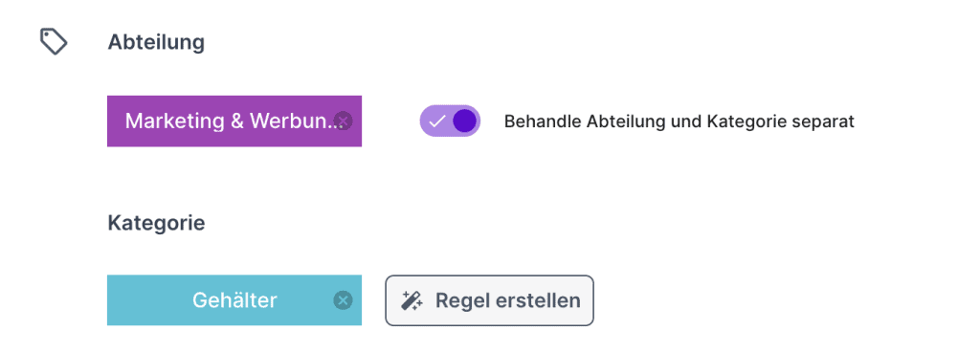This screenshot has width=980, height=353.
Task: Remove the Gehälter category tag
Action: tap(343, 300)
